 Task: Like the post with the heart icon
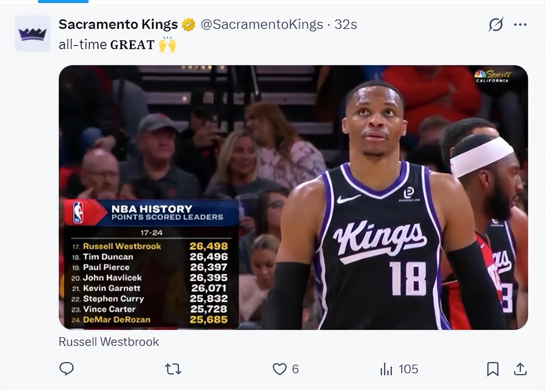tap(279, 369)
